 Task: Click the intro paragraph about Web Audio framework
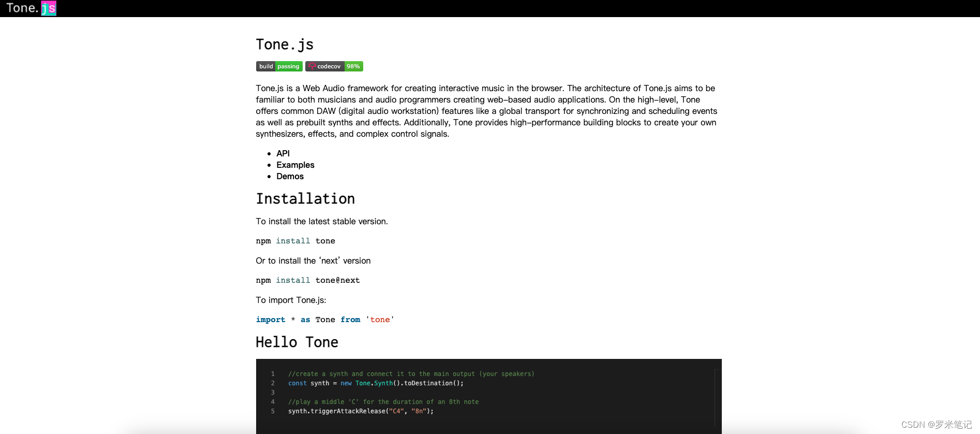(x=487, y=111)
